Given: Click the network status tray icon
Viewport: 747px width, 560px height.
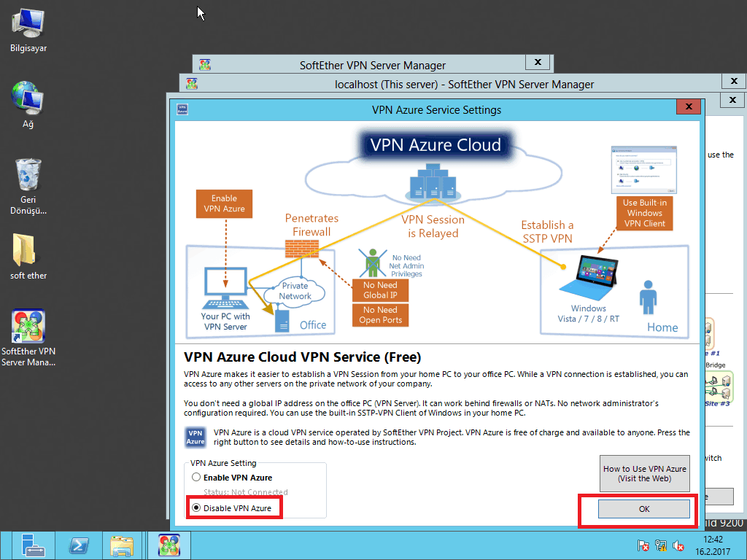Looking at the screenshot, I should (661, 545).
